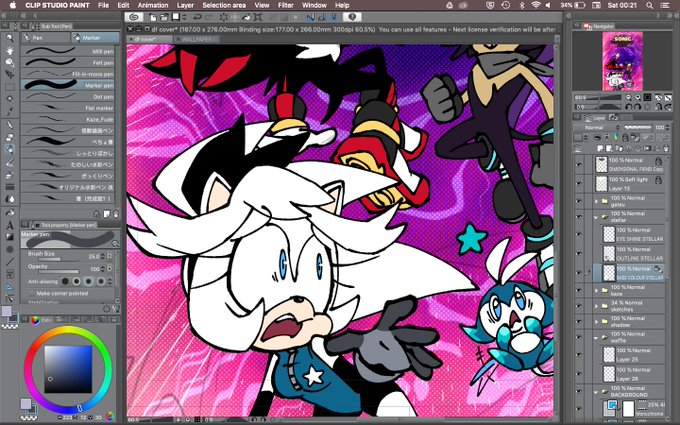Image resolution: width=680 pixels, height=425 pixels.
Task: Hide the EYE SHINE STELLAR layer
Action: [x=579, y=234]
